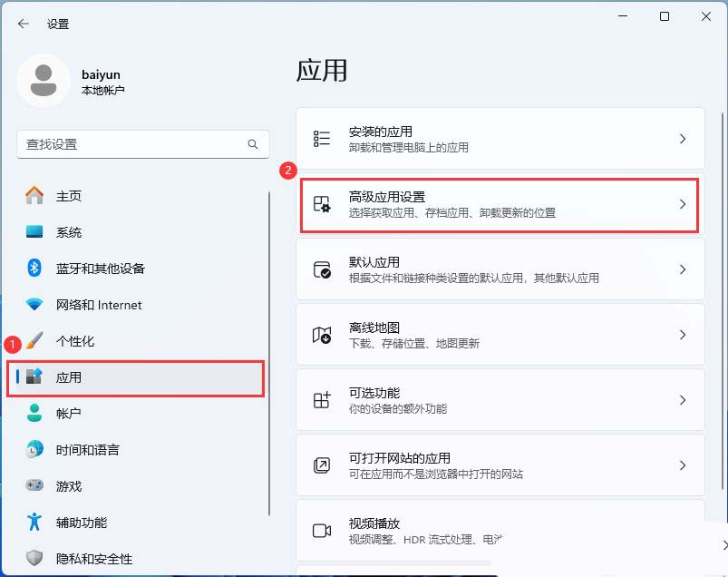Click the baiyun profile avatar
728x577 pixels.
pos(43,81)
